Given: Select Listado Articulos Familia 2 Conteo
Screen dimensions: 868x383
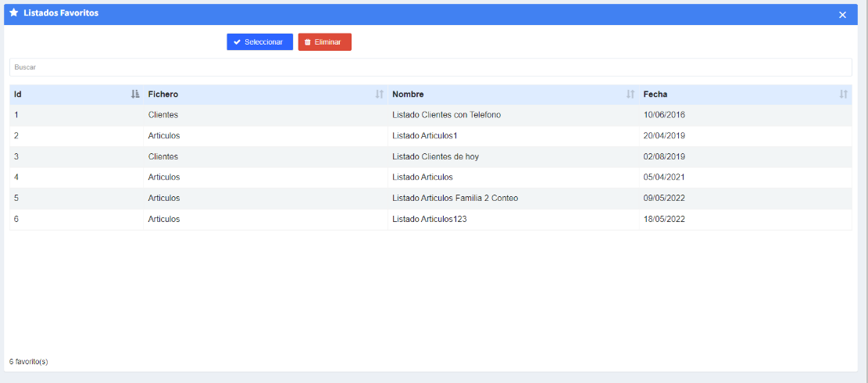Looking at the screenshot, I should pyautogui.click(x=430, y=198).
